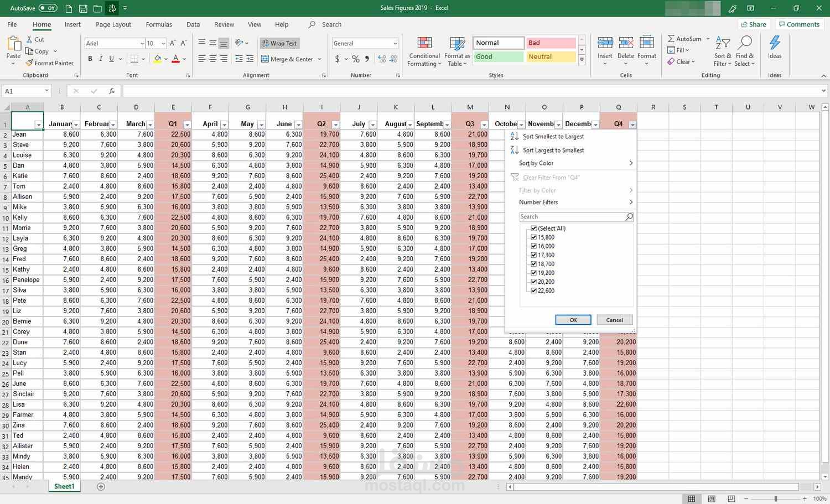Add a new sheet with plus icon
Viewport: 830px width, 504px height.
[101, 486]
